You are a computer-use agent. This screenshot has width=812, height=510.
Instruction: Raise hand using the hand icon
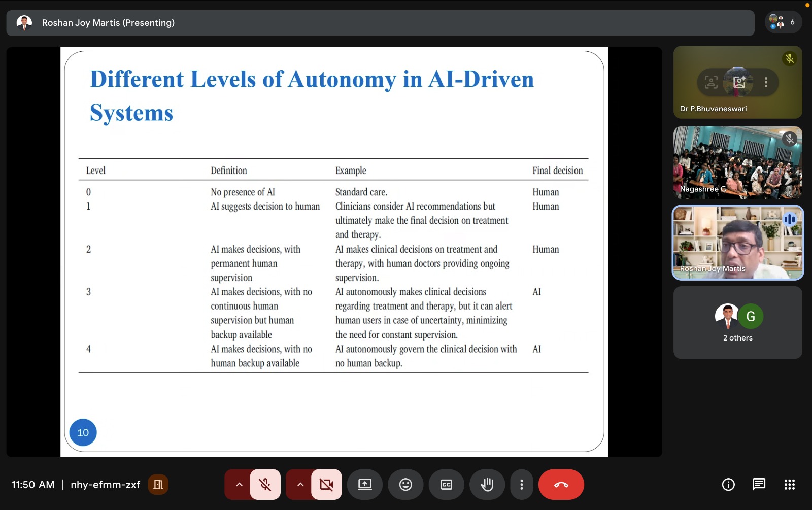[487, 485]
